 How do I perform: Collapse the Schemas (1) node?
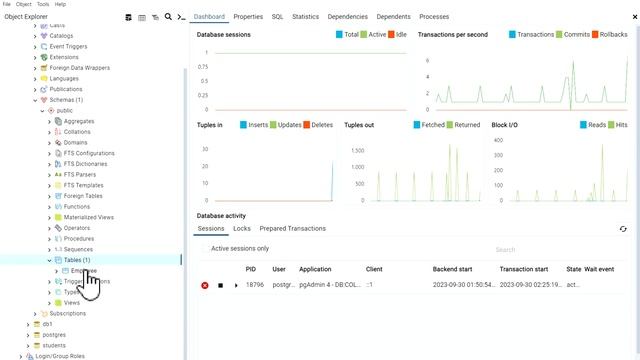[36, 100]
